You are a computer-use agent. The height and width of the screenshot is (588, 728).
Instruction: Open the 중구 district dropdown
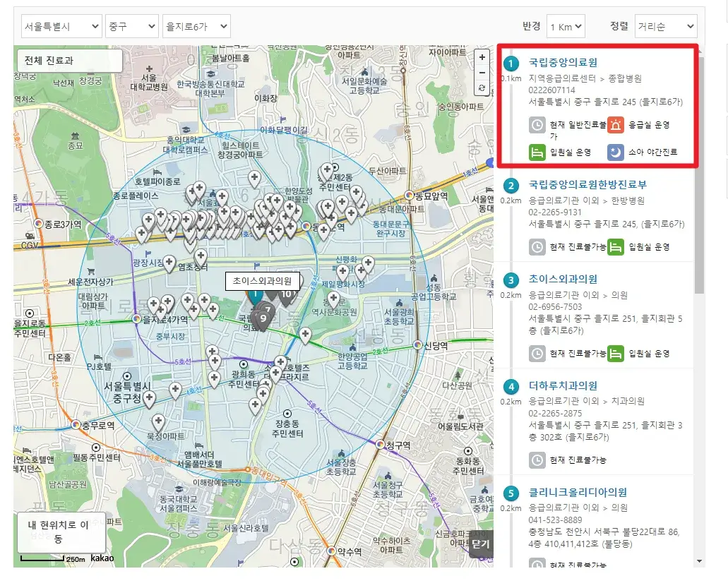(x=131, y=25)
